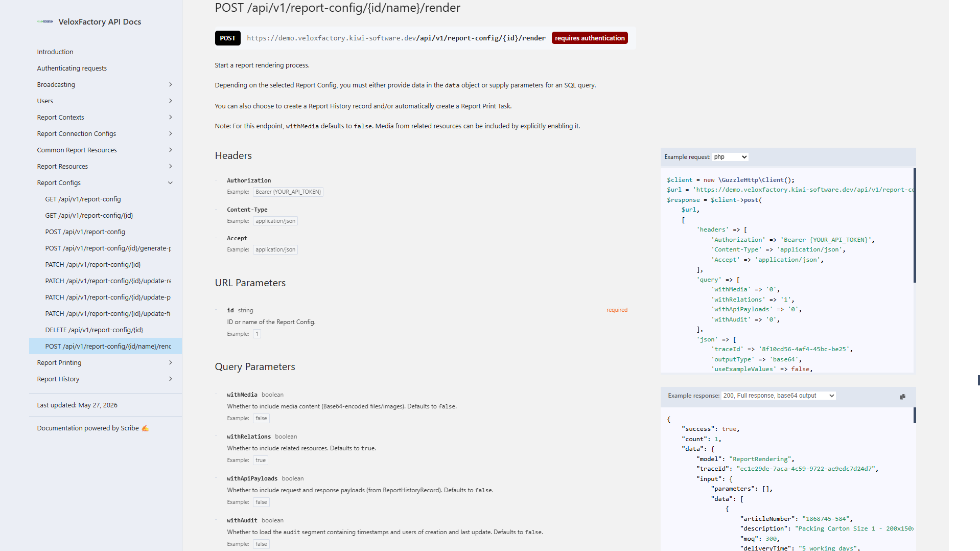Viewport: 980px width, 551px height.
Task: Open the Report History menu entry
Action: click(58, 379)
